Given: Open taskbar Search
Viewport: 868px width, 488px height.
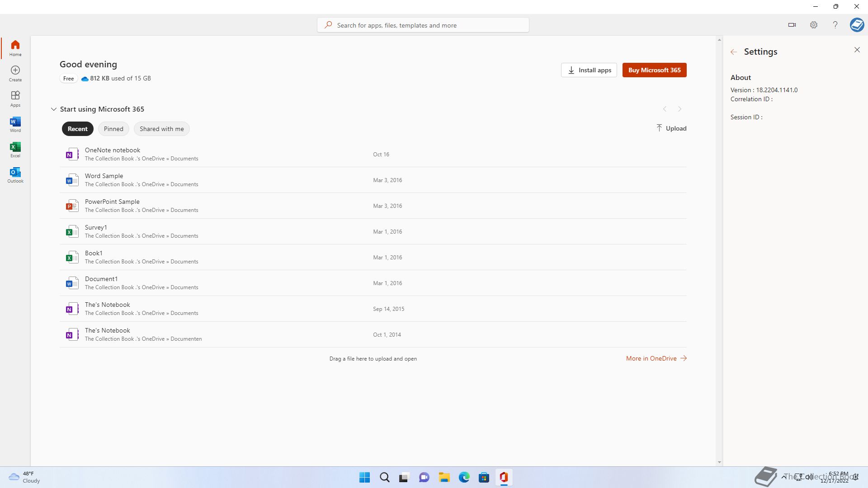Looking at the screenshot, I should point(384,477).
